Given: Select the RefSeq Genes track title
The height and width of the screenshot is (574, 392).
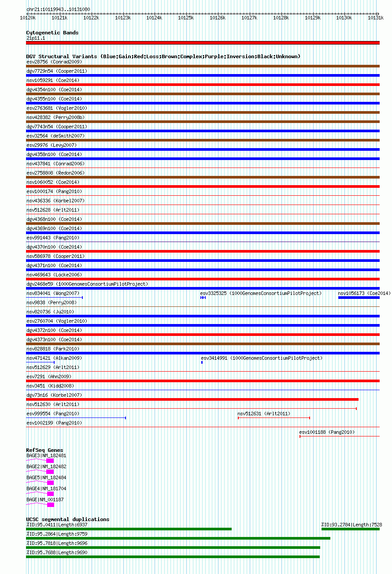Looking at the screenshot, I should point(44,450).
